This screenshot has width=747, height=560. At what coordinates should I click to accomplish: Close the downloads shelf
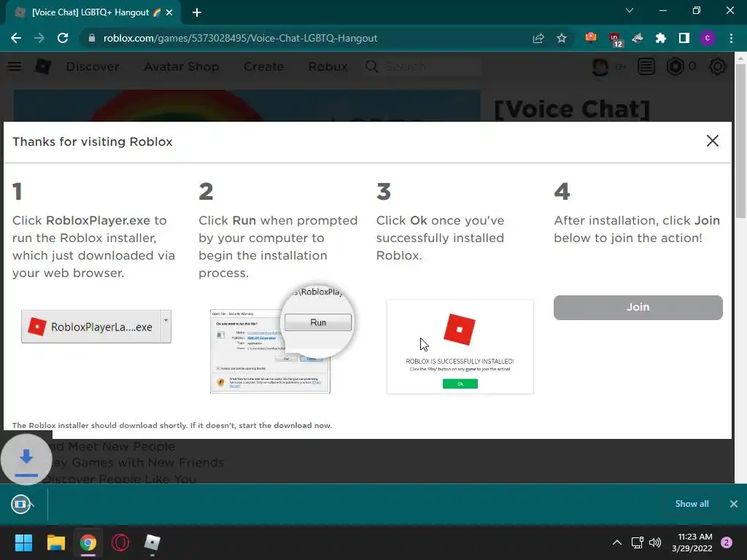(x=734, y=504)
